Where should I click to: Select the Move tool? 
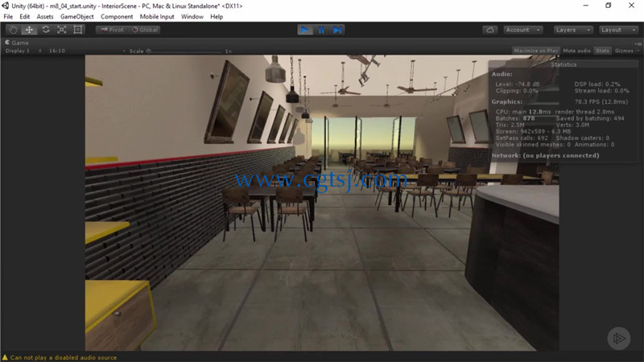click(x=29, y=30)
